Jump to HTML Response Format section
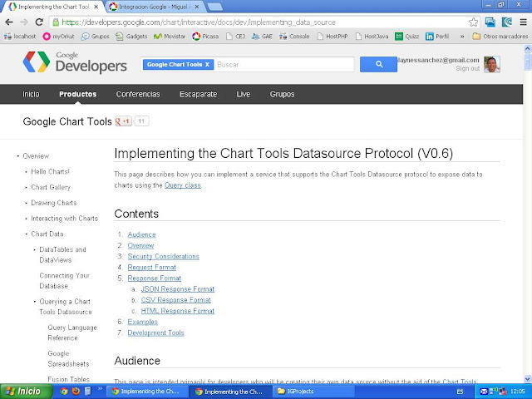The height and width of the screenshot is (399, 532). point(177,311)
